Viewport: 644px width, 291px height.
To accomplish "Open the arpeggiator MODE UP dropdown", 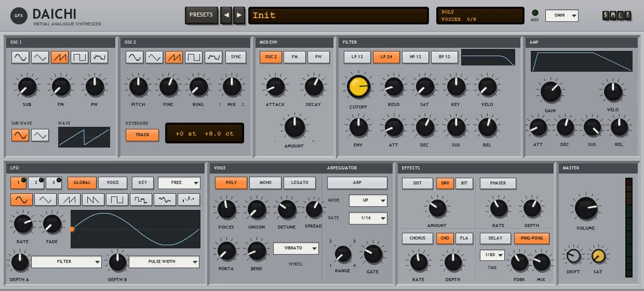I will pos(368,201).
